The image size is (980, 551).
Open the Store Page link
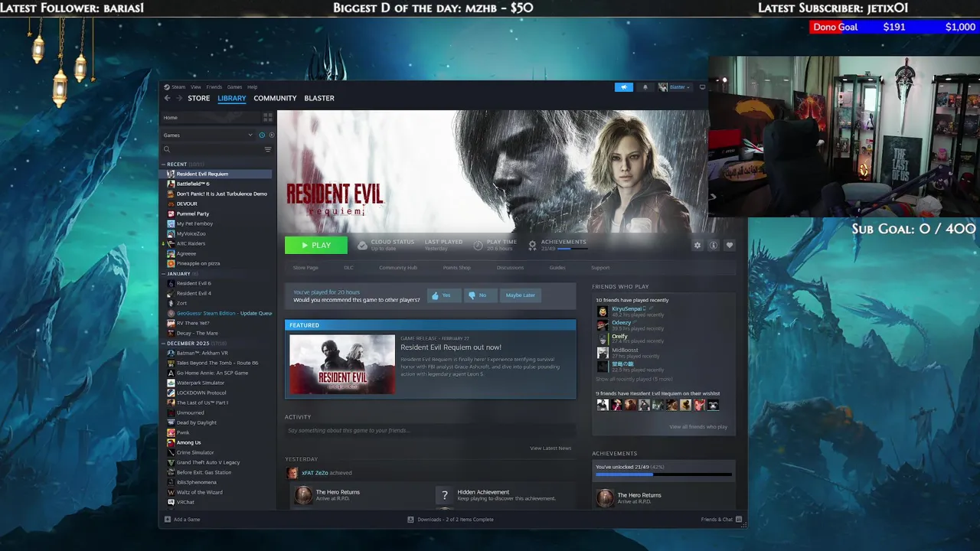pyautogui.click(x=305, y=268)
